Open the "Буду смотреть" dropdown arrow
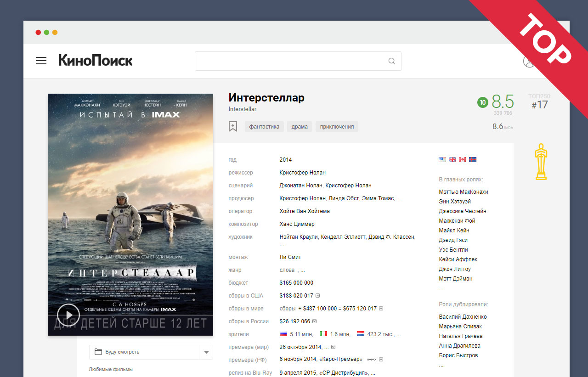Viewport: 588px width, 377px height. tap(206, 352)
